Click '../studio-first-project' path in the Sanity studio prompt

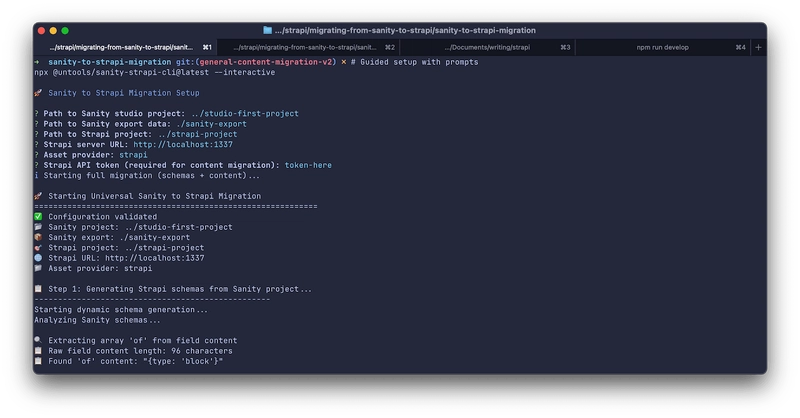pos(244,113)
